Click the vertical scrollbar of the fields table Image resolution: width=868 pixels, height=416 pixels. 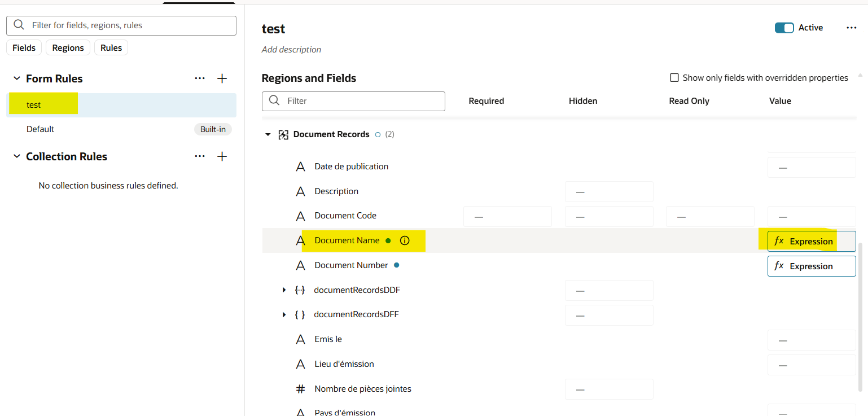pyautogui.click(x=860, y=317)
